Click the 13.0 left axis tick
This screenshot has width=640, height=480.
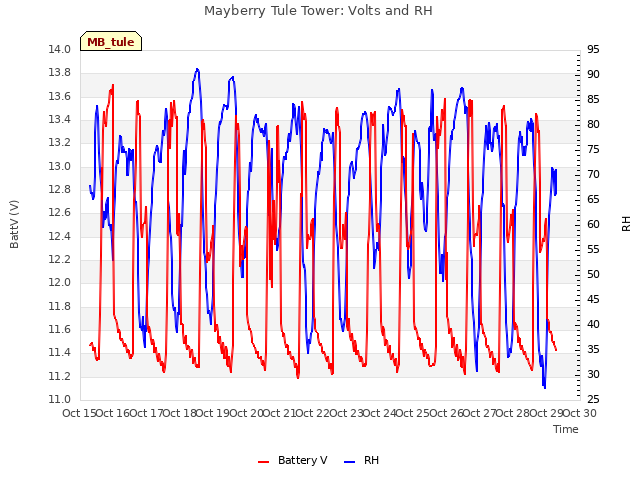click(60, 166)
